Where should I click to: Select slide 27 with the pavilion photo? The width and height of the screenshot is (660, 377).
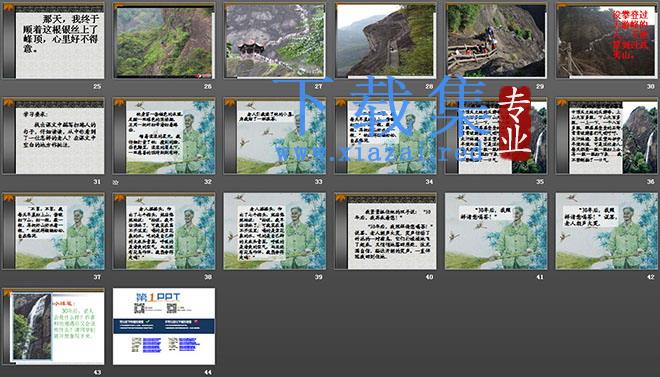pyautogui.click(x=275, y=41)
